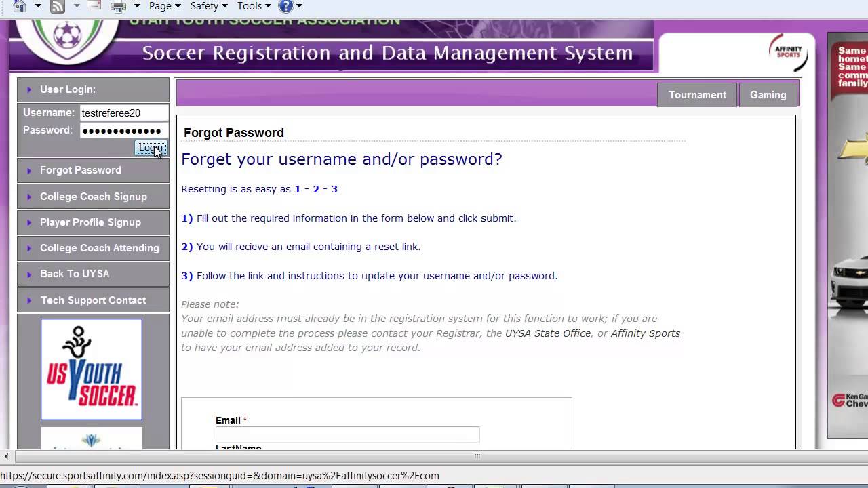
Task: Open the Page menu
Action: pyautogui.click(x=165, y=6)
